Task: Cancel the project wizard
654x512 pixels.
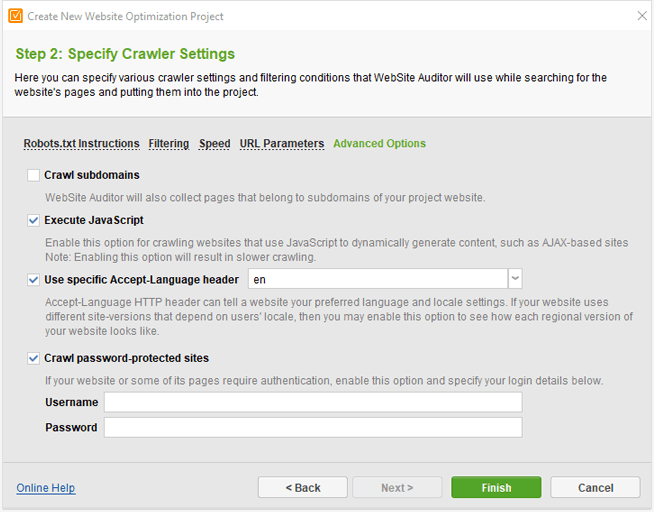Action: point(595,488)
